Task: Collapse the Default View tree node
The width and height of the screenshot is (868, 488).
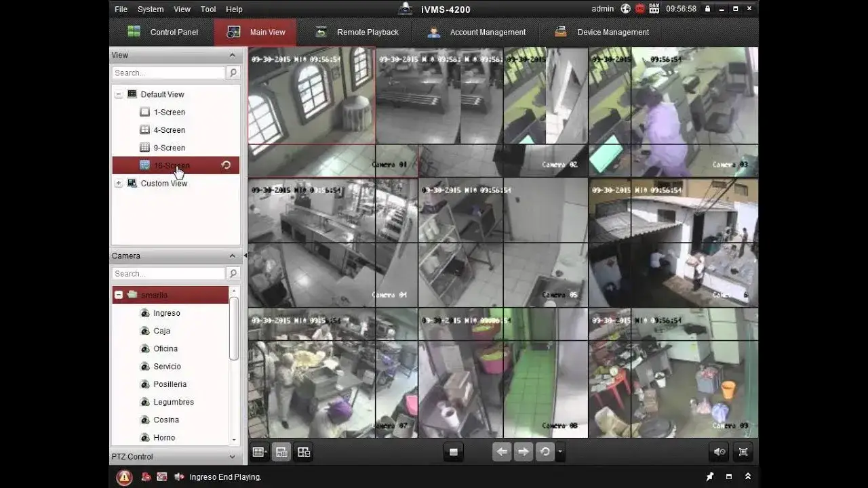Action: [119, 95]
